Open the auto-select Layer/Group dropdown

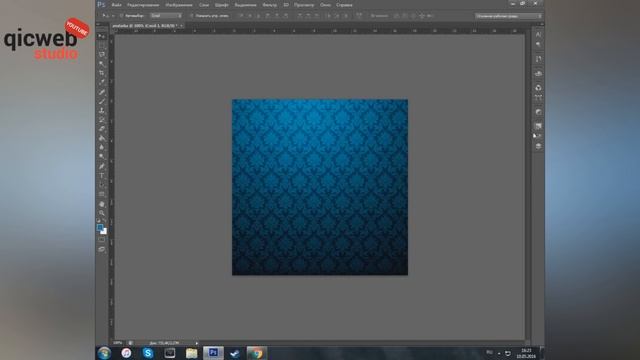166,16
